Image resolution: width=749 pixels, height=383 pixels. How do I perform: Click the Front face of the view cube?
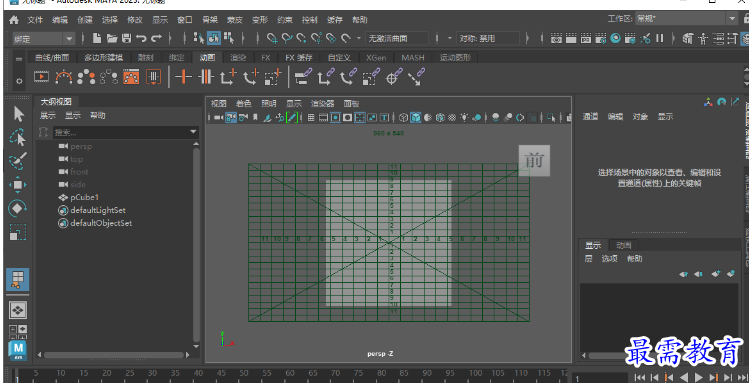pos(534,160)
